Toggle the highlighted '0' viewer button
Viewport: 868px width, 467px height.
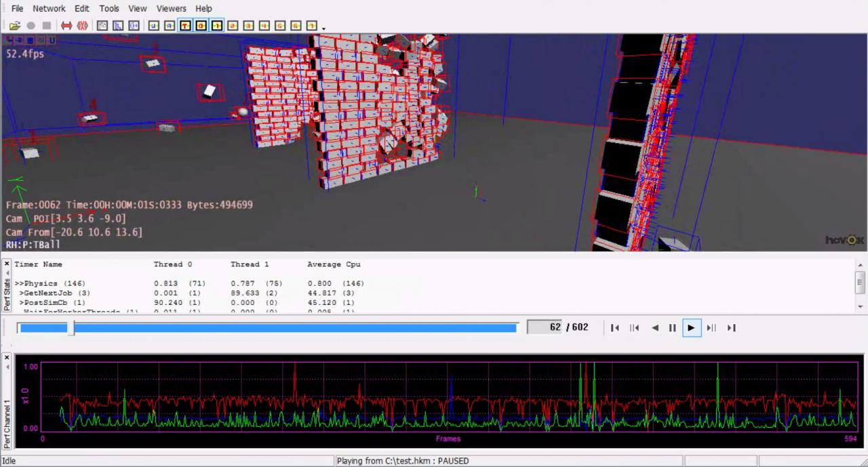(201, 26)
